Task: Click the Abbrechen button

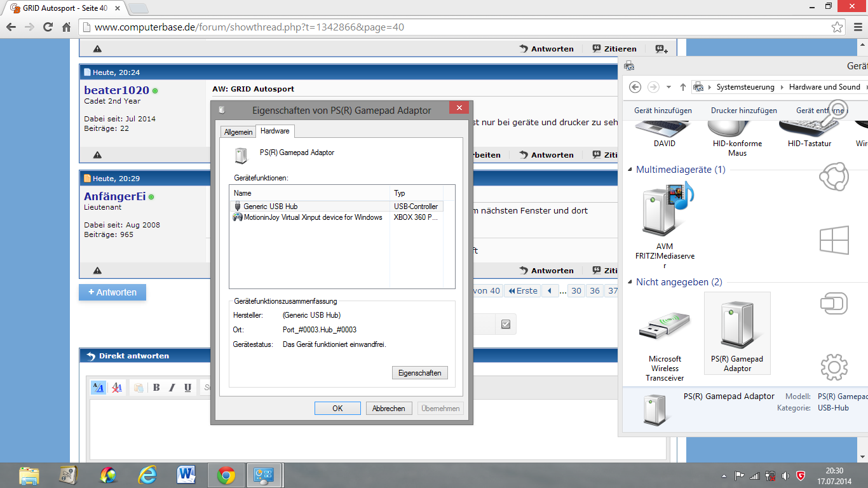Action: click(x=389, y=409)
